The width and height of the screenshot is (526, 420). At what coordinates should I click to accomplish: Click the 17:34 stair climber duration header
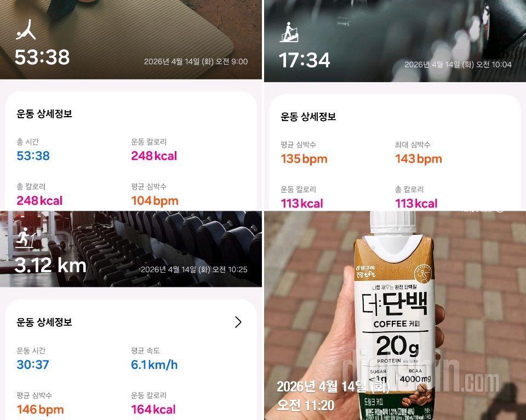tap(304, 60)
